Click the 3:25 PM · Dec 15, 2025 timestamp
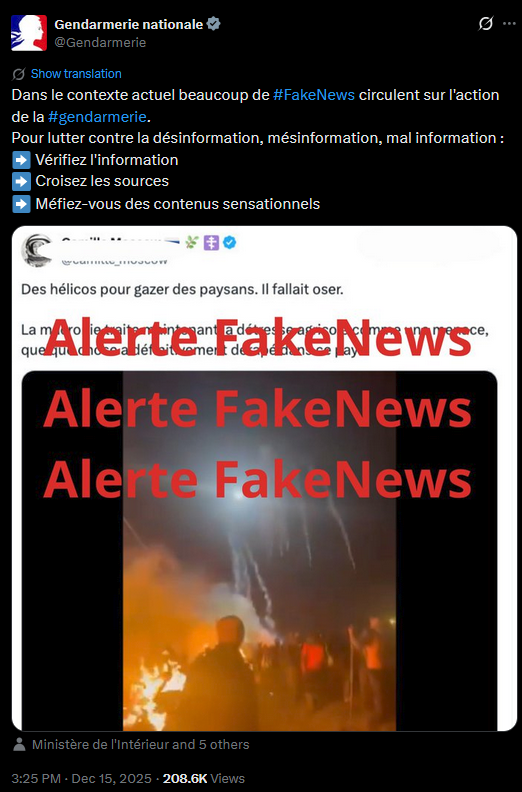This screenshot has width=522, height=792. coord(81,778)
